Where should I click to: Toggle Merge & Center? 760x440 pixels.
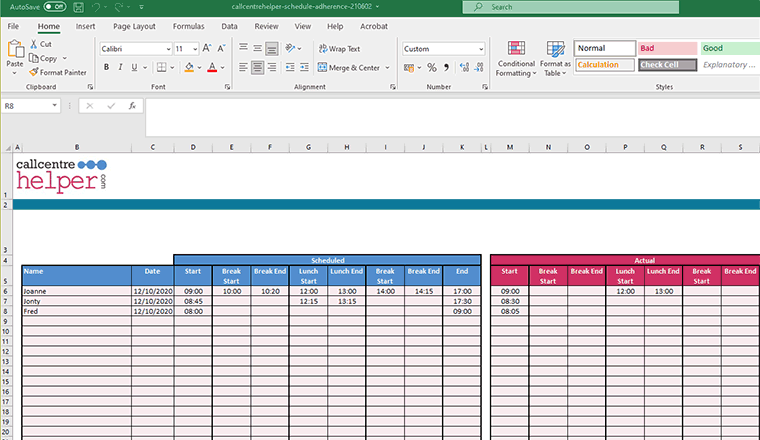point(349,67)
